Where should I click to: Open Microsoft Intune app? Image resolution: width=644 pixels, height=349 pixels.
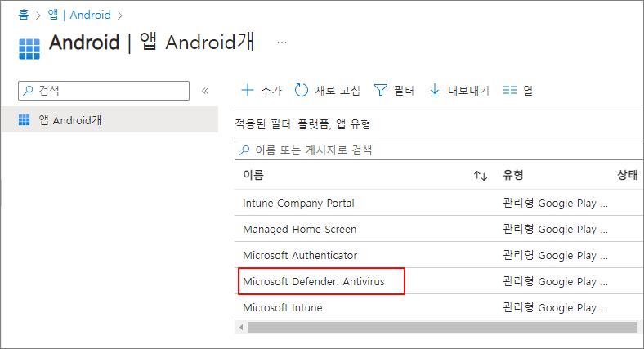[x=283, y=308]
